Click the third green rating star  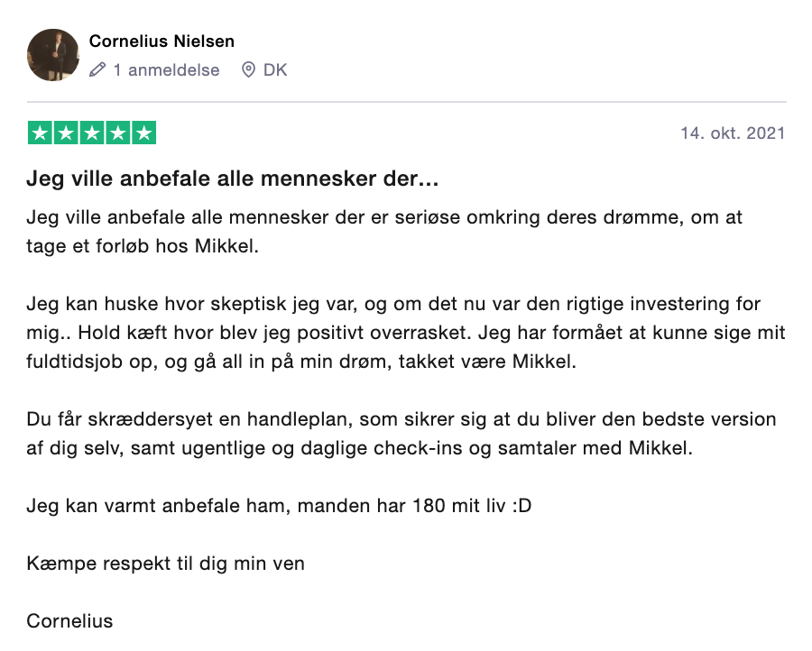tap(92, 133)
